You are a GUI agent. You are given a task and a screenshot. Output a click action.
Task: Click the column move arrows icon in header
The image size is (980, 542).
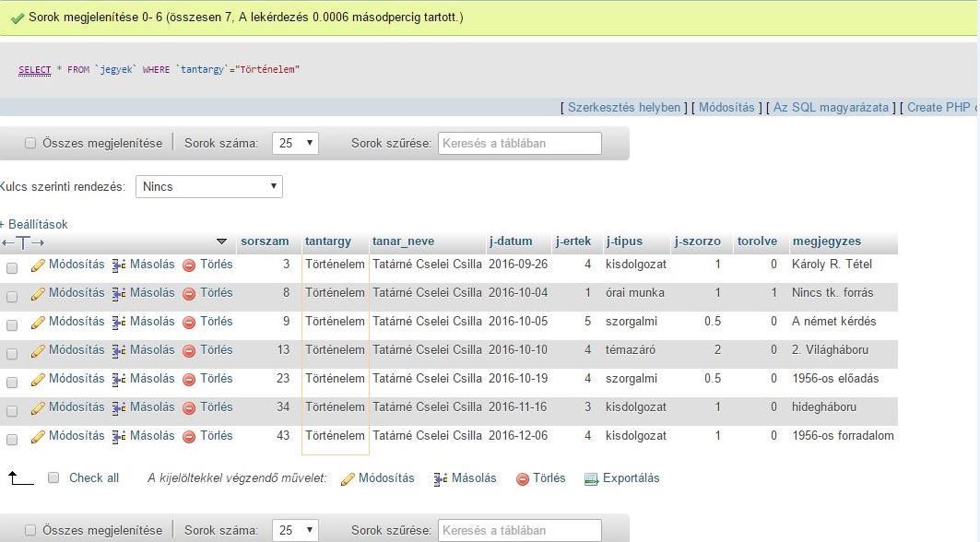pyautogui.click(x=23, y=242)
